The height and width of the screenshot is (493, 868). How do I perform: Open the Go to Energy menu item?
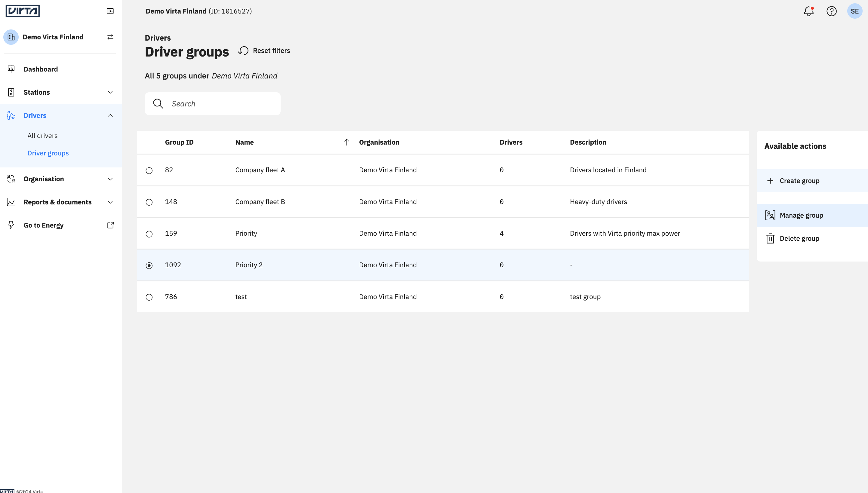click(x=61, y=225)
